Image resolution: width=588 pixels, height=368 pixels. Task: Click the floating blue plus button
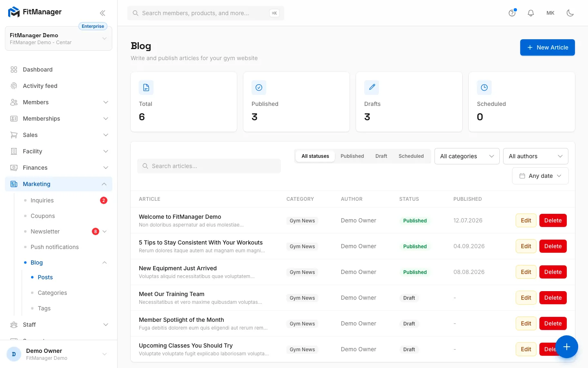[x=567, y=347]
